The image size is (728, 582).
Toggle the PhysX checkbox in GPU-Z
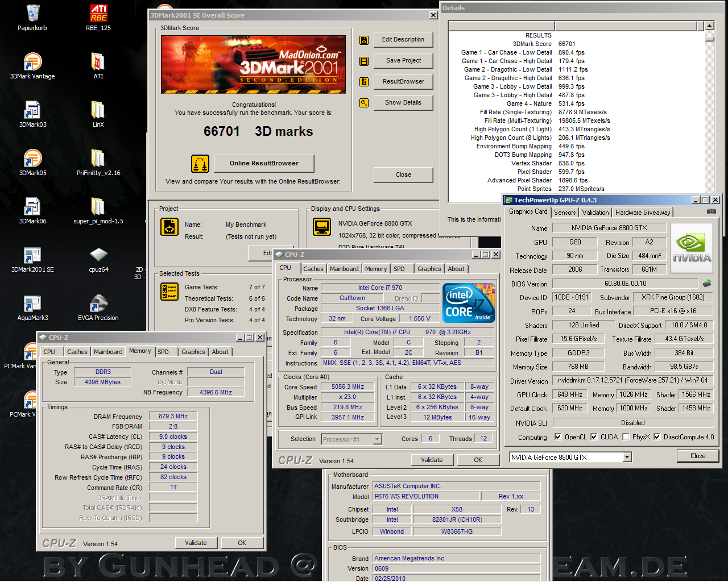click(626, 437)
